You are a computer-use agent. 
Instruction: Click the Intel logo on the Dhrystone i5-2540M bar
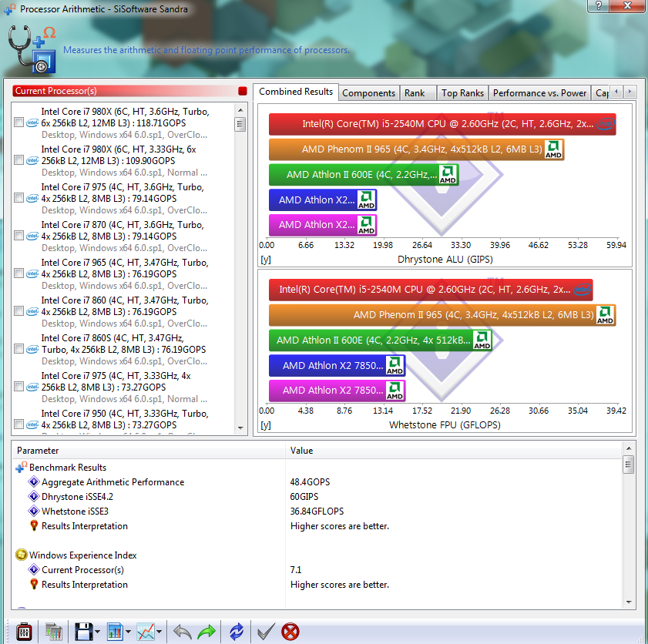[606, 123]
